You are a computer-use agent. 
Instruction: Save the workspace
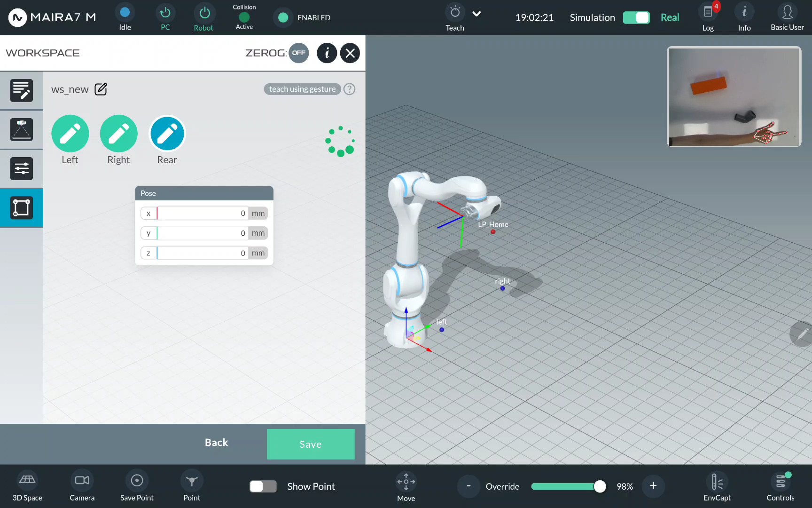(311, 444)
